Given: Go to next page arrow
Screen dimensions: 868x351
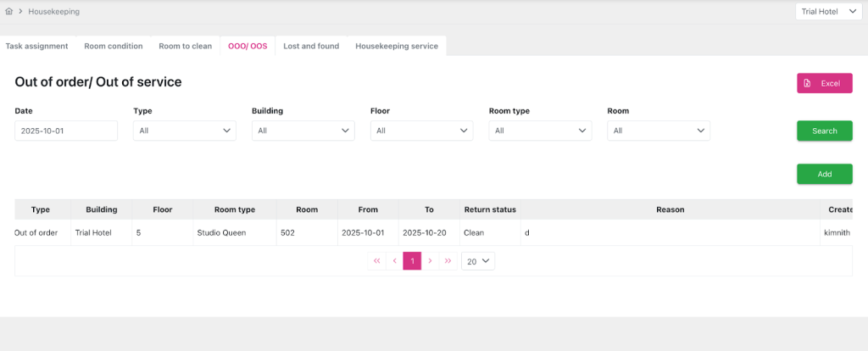Looking at the screenshot, I should pos(430,261).
